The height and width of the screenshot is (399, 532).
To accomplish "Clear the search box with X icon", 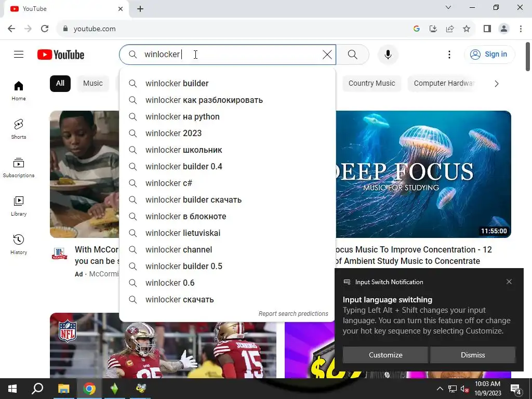I will click(327, 54).
